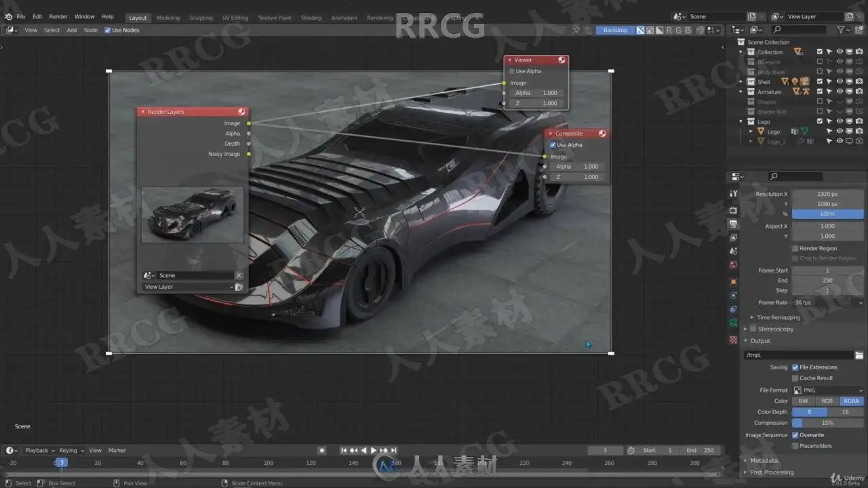The image size is (868, 488).
Task: Click the Render Layers node sphere icon
Action: (x=241, y=112)
